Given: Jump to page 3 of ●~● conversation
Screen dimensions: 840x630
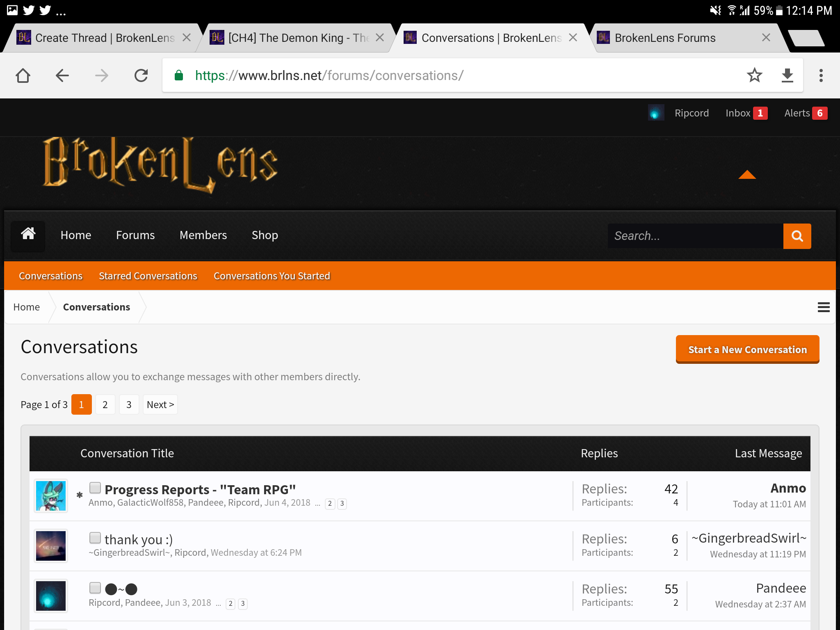Looking at the screenshot, I should tap(243, 604).
